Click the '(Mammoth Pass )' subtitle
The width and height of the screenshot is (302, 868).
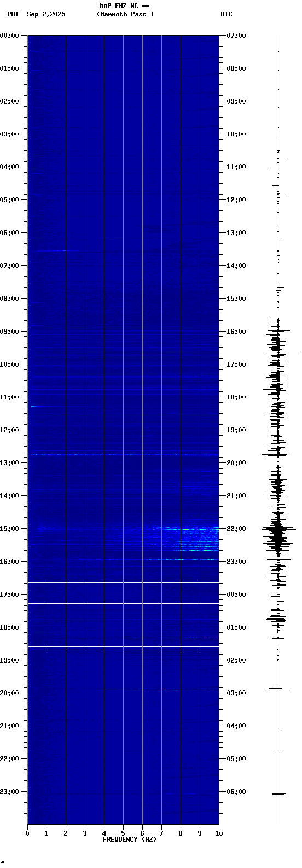125,14
